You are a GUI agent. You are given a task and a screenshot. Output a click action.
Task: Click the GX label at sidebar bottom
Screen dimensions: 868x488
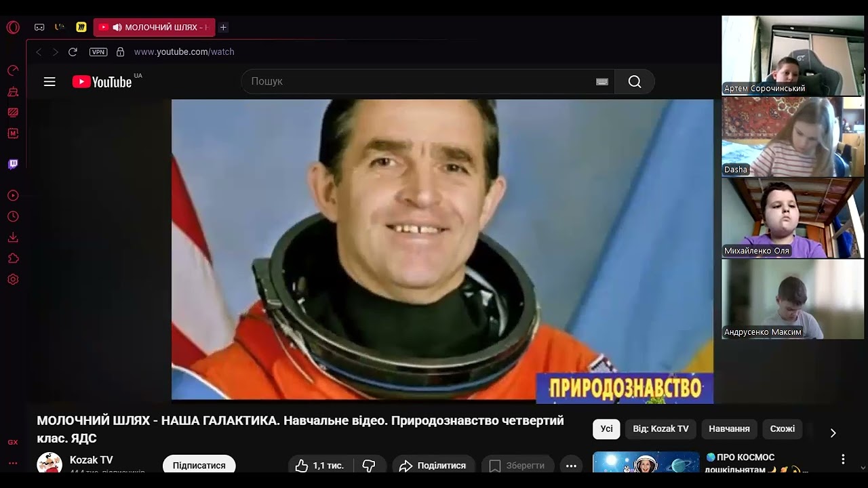(13, 442)
